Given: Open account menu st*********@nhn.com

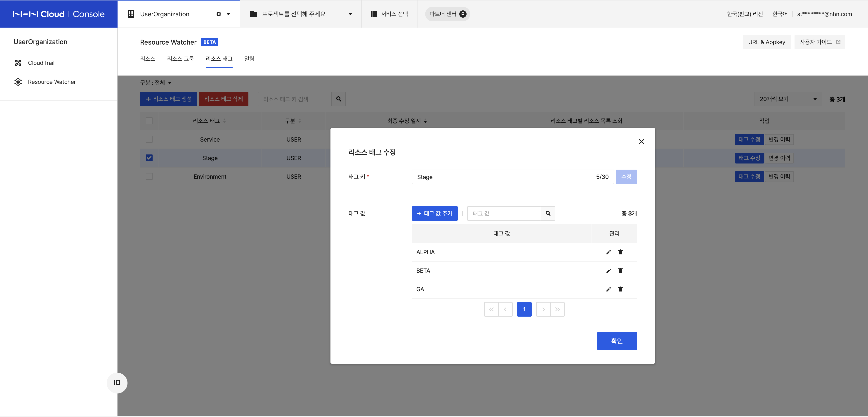Looking at the screenshot, I should [824, 14].
